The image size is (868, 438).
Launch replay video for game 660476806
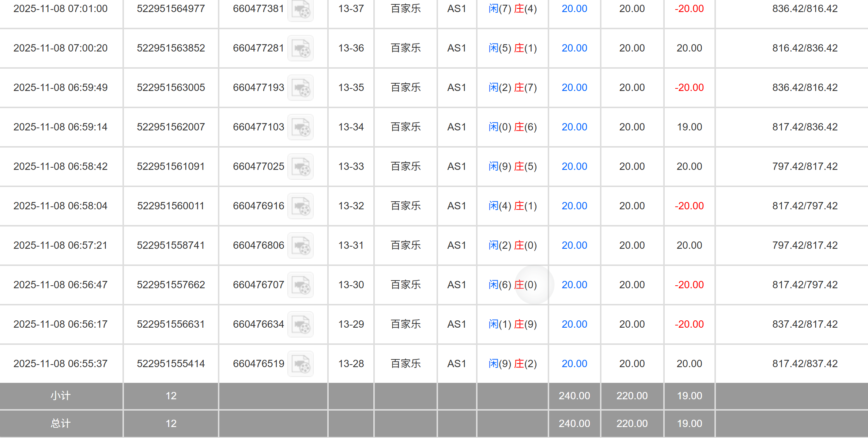tap(301, 245)
